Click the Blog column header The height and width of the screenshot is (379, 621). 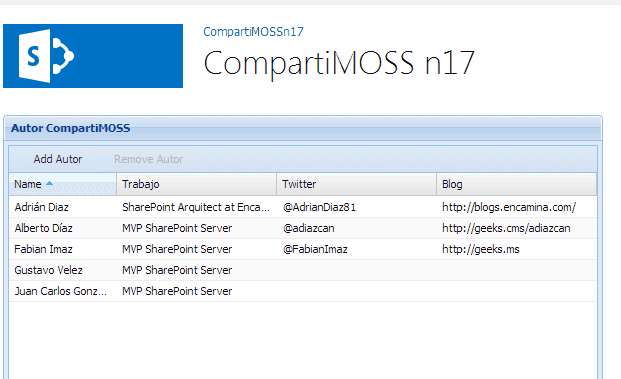[517, 184]
